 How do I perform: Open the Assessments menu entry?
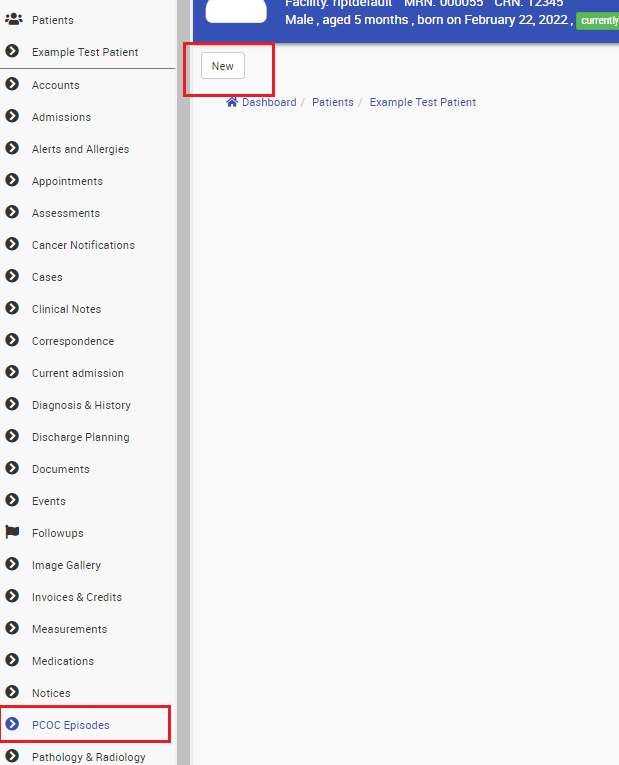click(66, 213)
